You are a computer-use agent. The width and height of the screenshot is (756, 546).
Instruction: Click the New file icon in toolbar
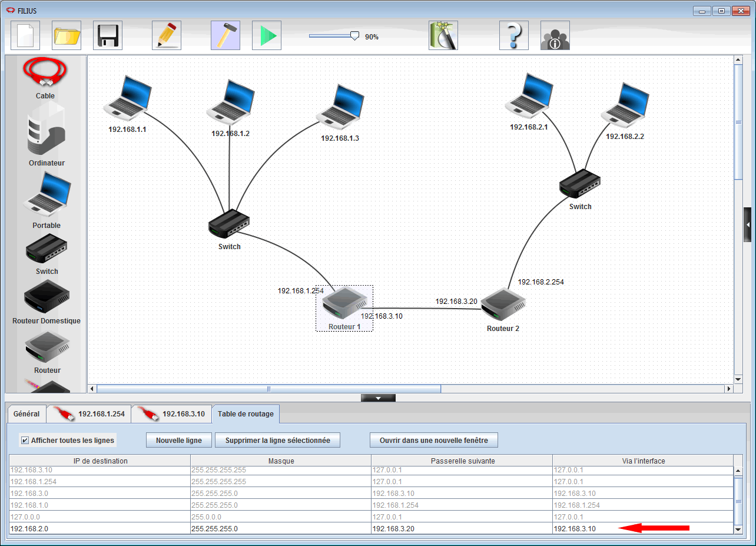point(25,36)
